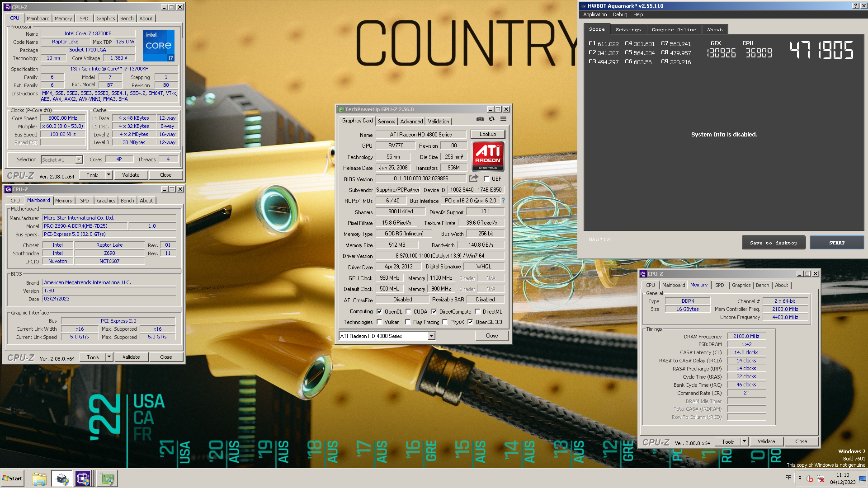
Task: Click the Lookup button in GPU-Z
Action: [488, 134]
